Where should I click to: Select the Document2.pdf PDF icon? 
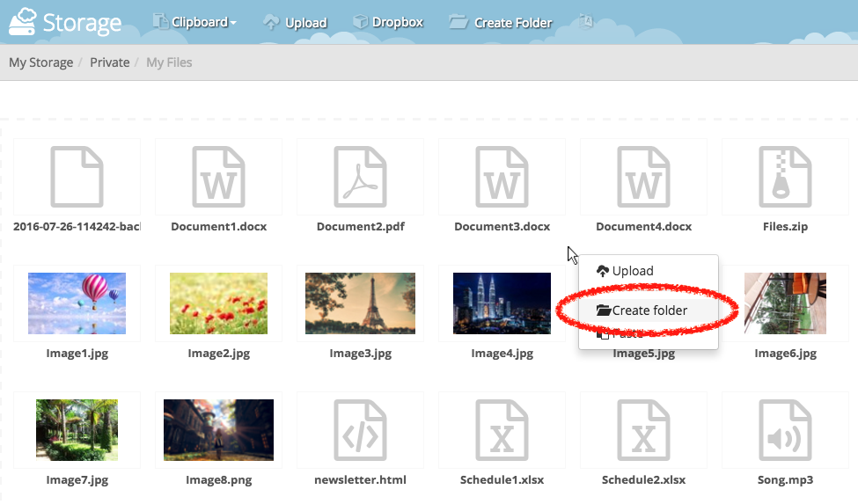coord(360,178)
